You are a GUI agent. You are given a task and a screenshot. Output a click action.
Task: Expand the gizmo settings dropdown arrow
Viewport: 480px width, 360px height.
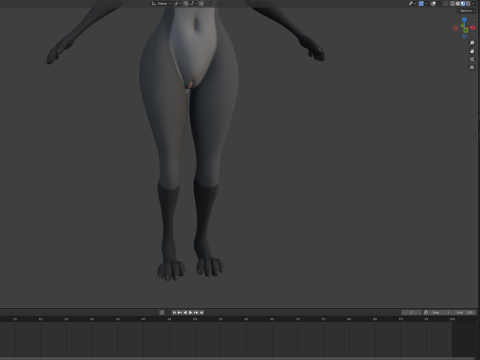click(426, 3)
